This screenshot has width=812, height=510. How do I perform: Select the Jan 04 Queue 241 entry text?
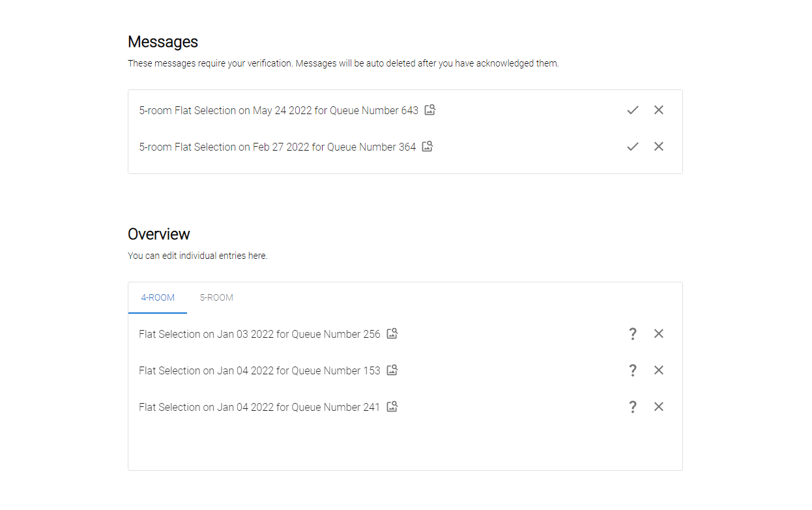click(259, 406)
